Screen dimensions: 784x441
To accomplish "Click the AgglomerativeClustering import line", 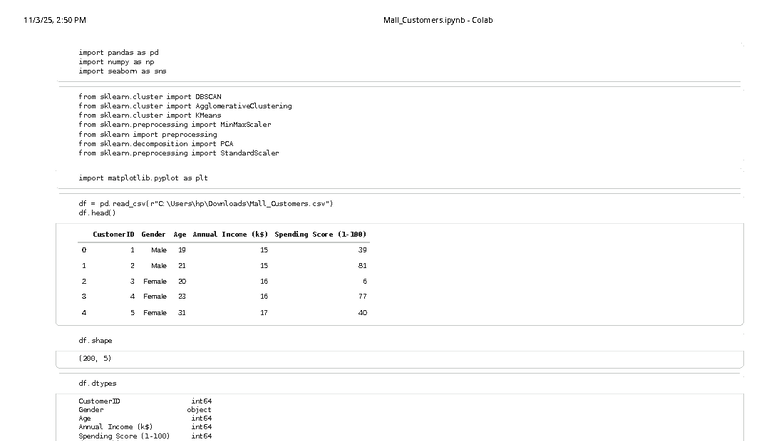I will [x=185, y=106].
